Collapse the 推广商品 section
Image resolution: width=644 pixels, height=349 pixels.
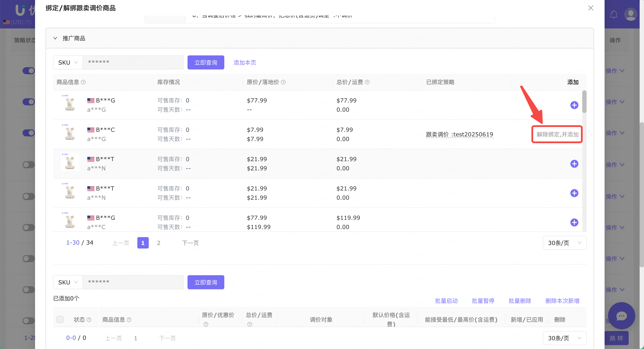pos(55,38)
